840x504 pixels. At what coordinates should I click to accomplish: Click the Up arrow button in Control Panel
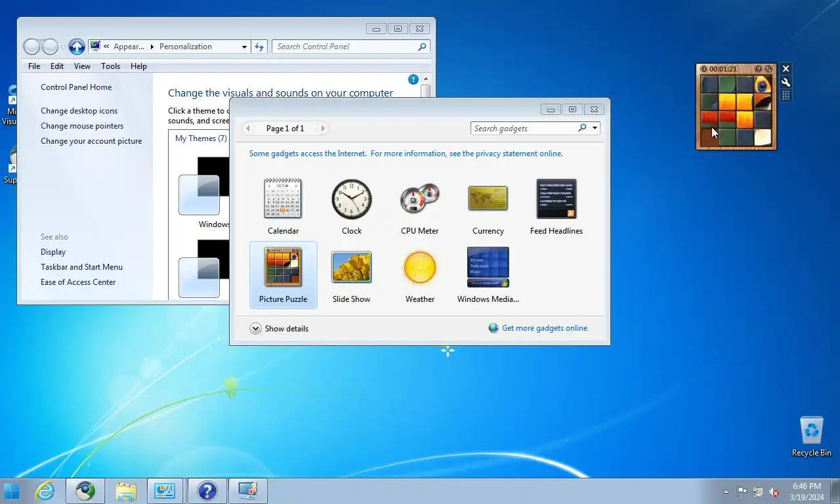pos(77,47)
